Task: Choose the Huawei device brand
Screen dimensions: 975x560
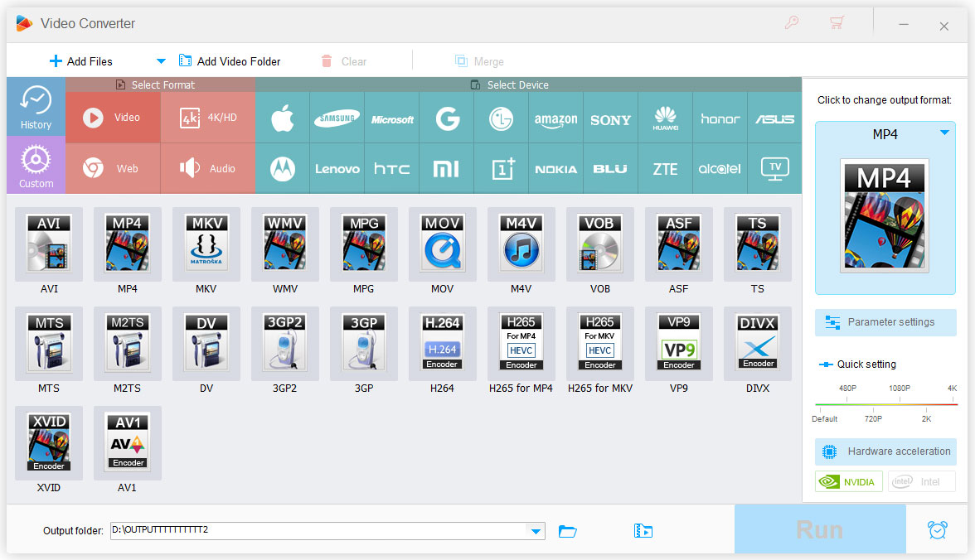Action: 665,118
